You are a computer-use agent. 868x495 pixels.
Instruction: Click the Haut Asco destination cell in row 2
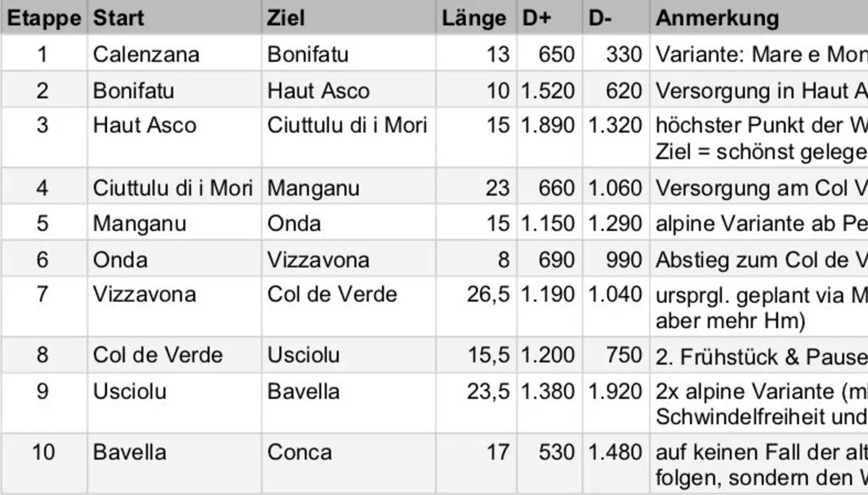[318, 90]
